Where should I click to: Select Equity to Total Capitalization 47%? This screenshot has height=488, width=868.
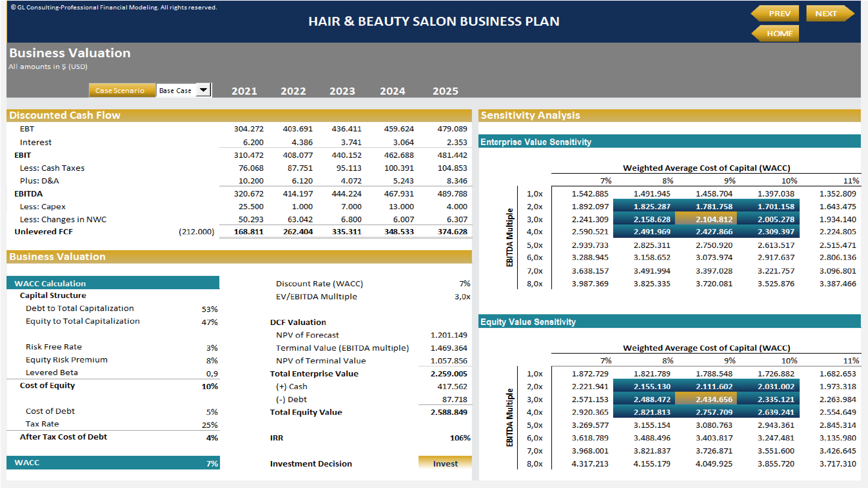pyautogui.click(x=209, y=322)
